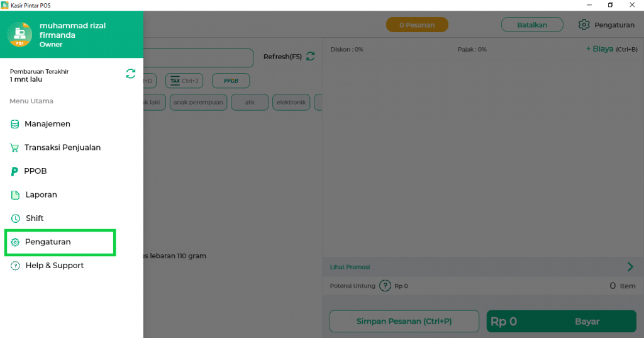Click the Potensi Untung question mark icon
This screenshot has width=644, height=338.
coord(385,286)
